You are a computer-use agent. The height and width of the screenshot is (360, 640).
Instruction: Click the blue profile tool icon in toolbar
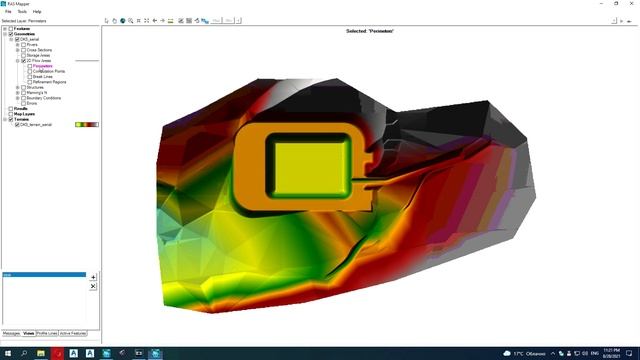[205, 20]
